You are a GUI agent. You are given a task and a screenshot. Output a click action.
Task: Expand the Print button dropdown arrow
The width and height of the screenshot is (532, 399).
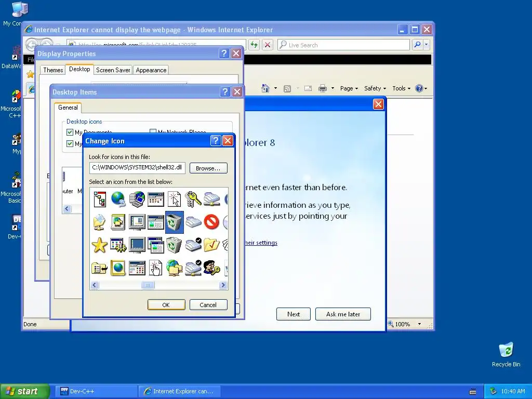332,88
